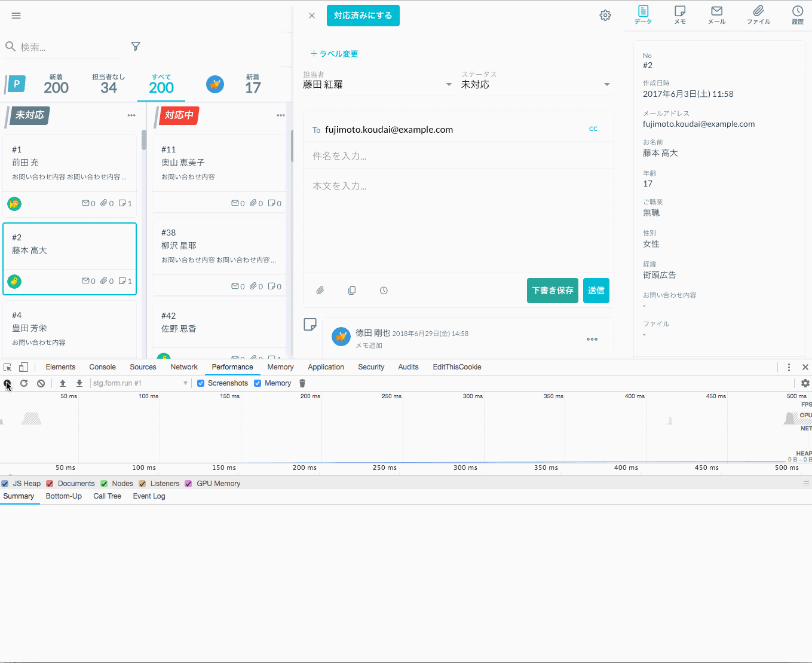Click the 対応済みにする button
The width and height of the screenshot is (812, 663).
coord(363,16)
